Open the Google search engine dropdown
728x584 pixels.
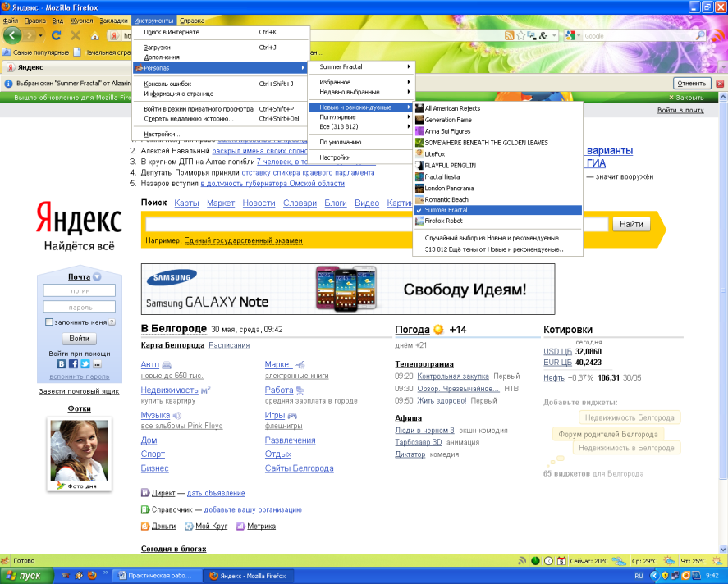[x=579, y=36]
